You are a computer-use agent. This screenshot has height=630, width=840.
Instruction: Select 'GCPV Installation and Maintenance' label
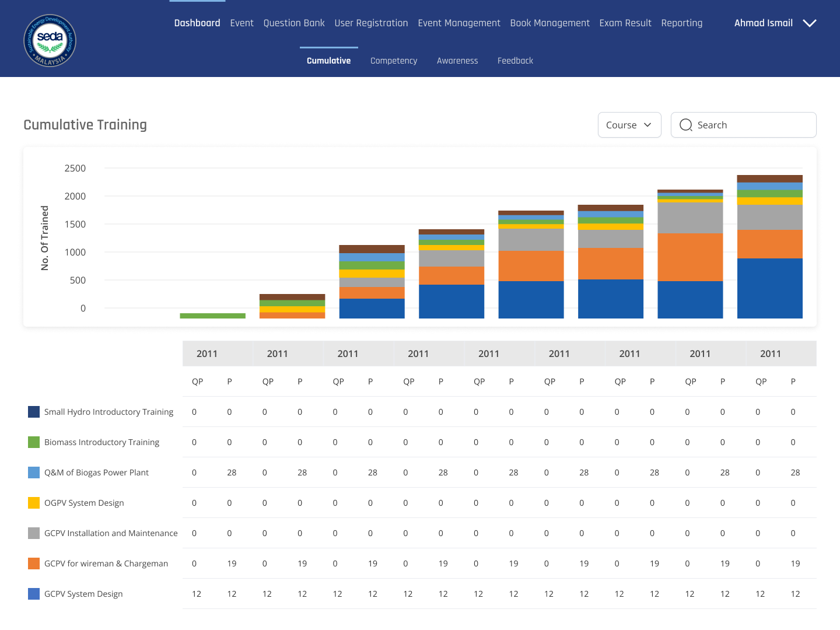pyautogui.click(x=111, y=533)
